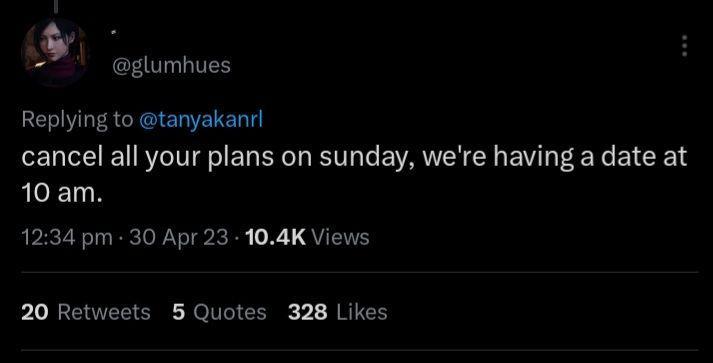Click the glumhues profile avatar

point(55,51)
